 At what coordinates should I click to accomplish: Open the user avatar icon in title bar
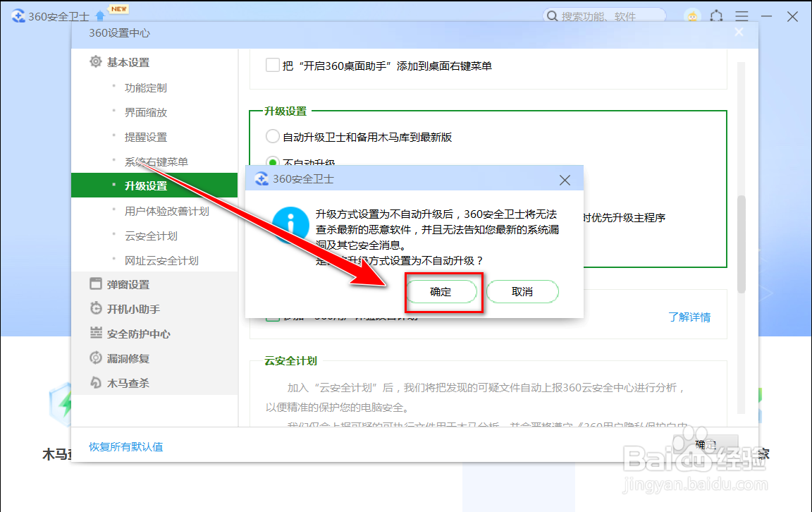coord(692,16)
